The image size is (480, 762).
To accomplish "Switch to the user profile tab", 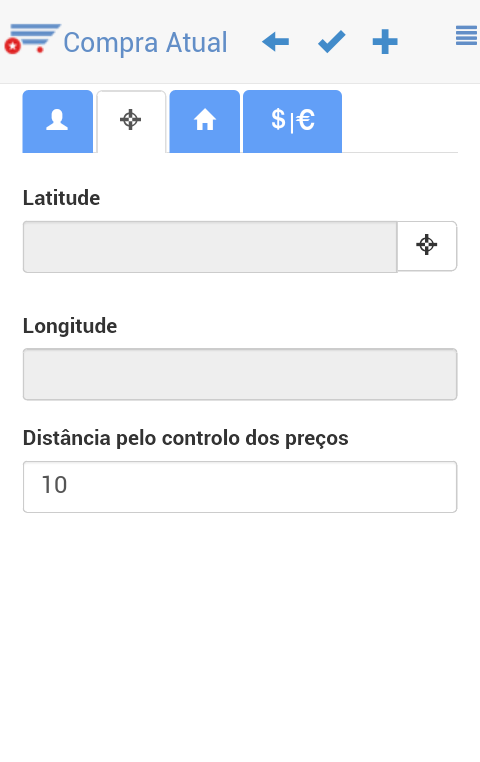I will pyautogui.click(x=57, y=121).
